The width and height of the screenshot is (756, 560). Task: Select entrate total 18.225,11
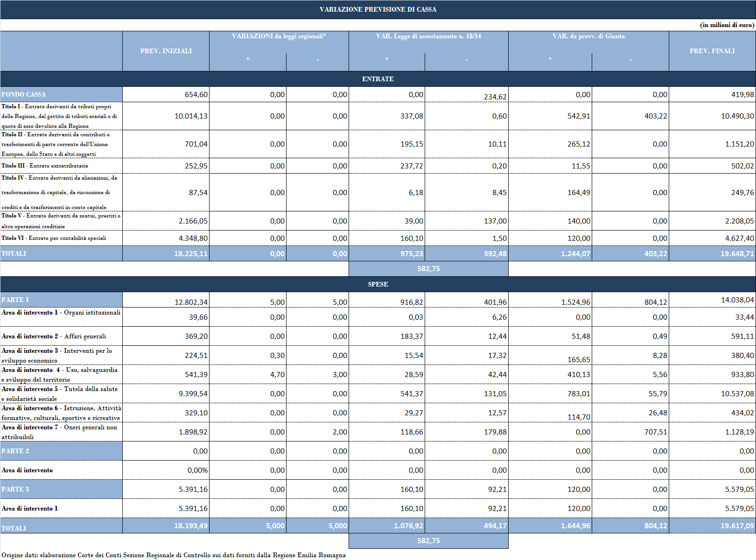coord(191,253)
